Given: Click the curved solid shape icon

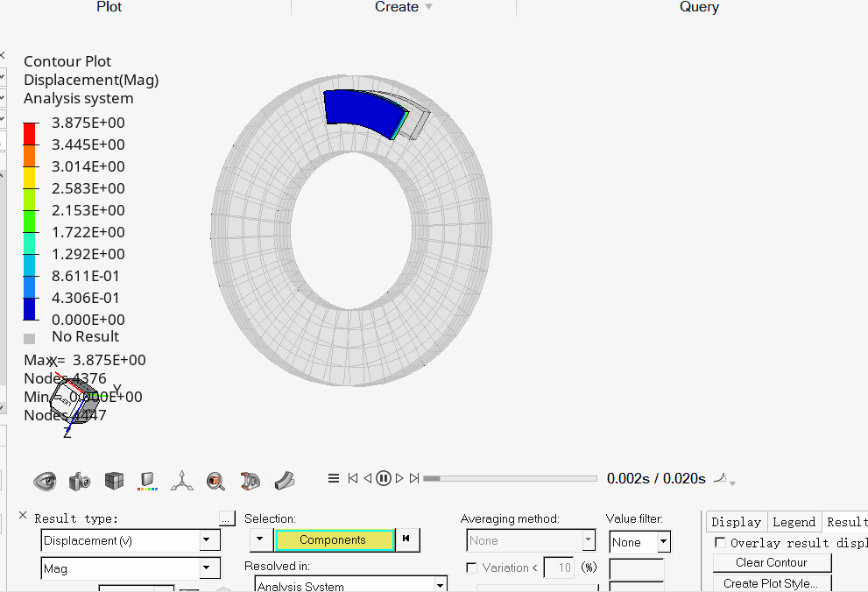Looking at the screenshot, I should click(x=285, y=480).
